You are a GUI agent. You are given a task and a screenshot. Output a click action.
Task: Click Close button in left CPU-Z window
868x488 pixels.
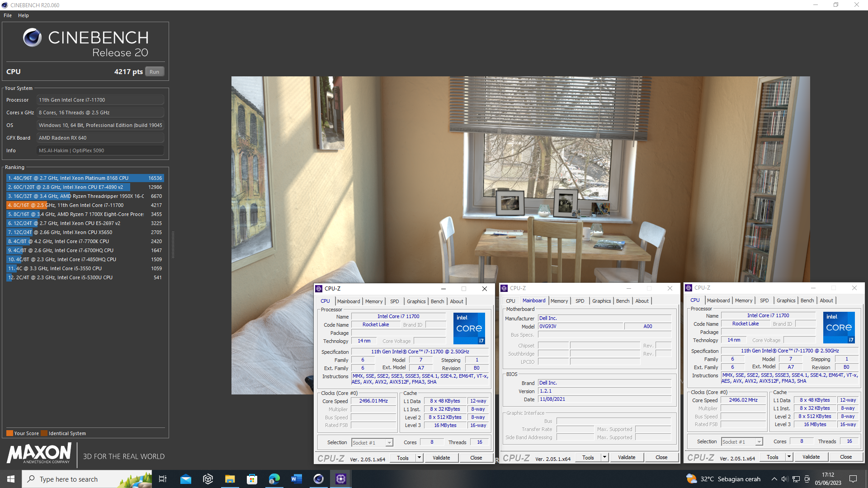coord(476,458)
